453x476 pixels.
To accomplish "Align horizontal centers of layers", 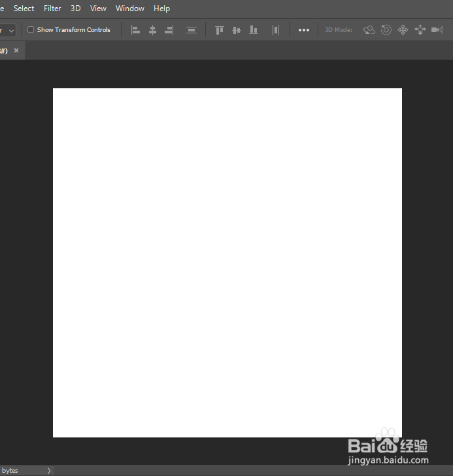I will (152, 30).
